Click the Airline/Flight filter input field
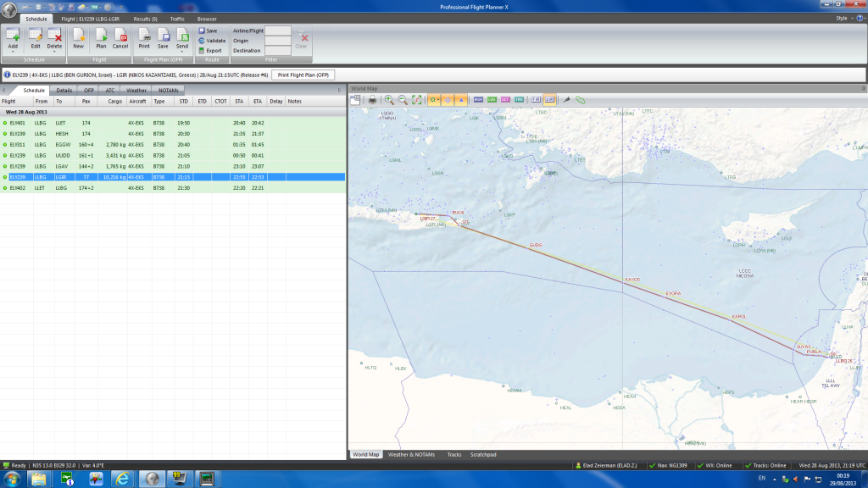868x488 pixels. pos(277,30)
